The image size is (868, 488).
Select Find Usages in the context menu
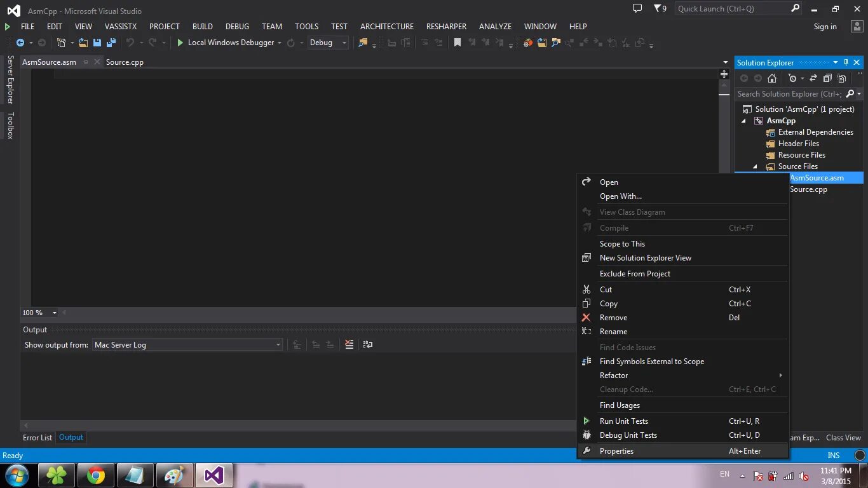[x=683, y=405]
